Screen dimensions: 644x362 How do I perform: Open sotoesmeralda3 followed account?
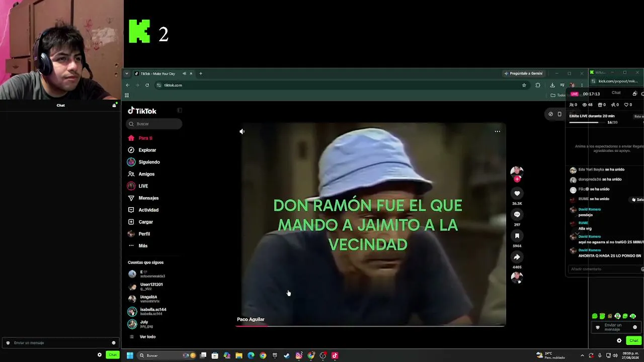pyautogui.click(x=147, y=274)
